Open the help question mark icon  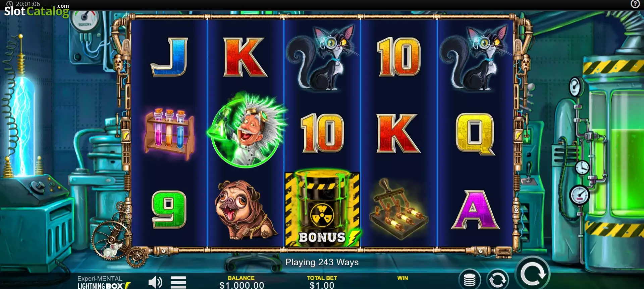tap(635, 4)
